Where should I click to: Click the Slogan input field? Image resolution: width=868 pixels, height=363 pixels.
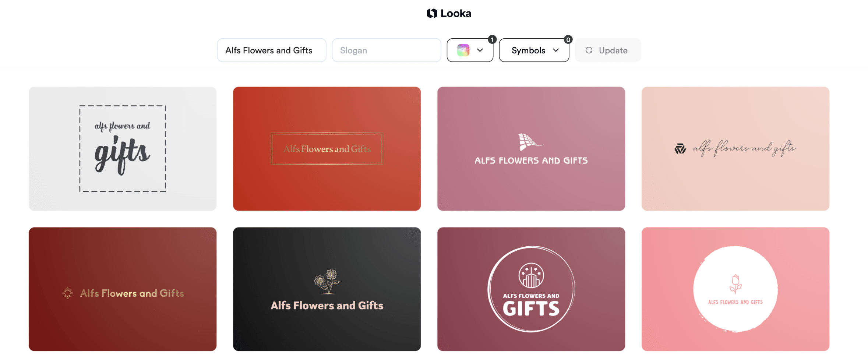[x=387, y=50]
